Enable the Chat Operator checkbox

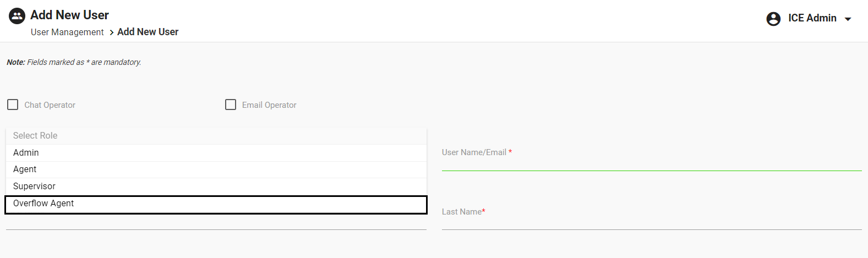[13, 105]
